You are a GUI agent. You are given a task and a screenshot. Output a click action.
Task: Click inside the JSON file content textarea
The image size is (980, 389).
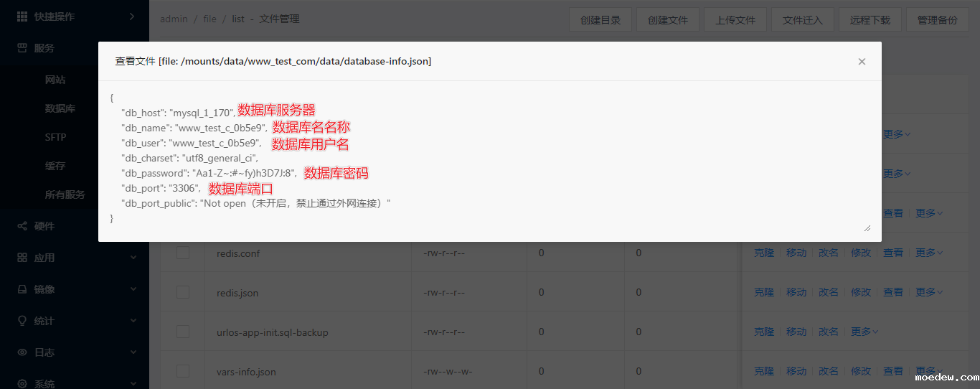coord(574,158)
